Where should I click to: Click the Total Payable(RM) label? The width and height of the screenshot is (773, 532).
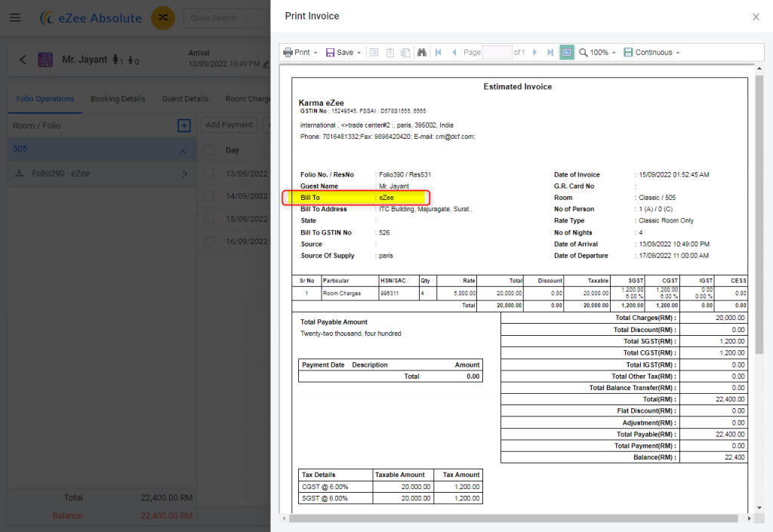point(646,435)
